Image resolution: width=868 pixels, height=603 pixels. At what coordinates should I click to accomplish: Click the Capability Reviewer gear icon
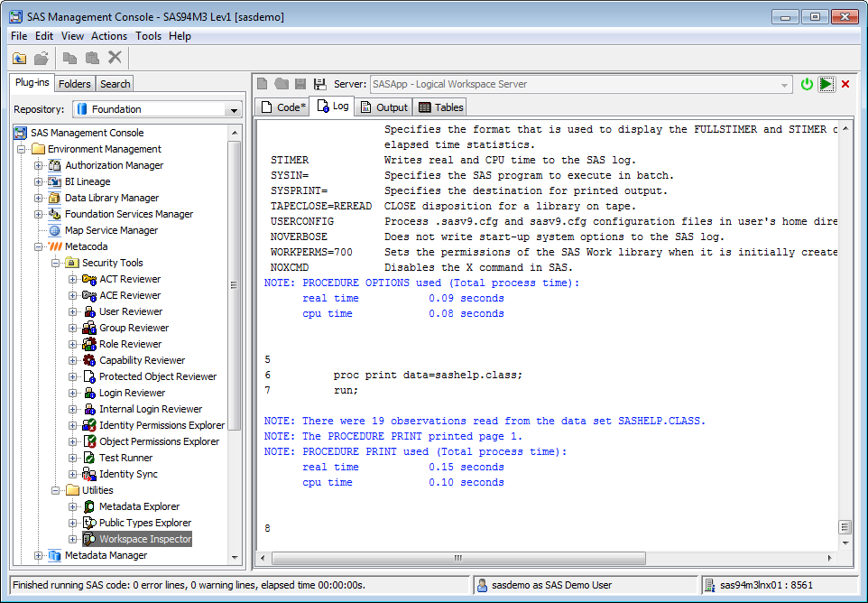click(89, 360)
